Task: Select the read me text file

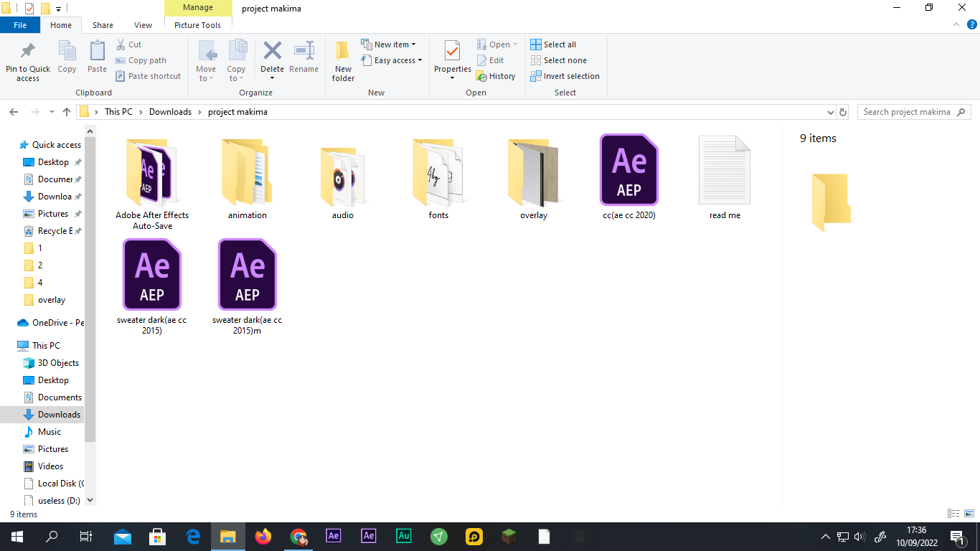Action: coord(725,177)
